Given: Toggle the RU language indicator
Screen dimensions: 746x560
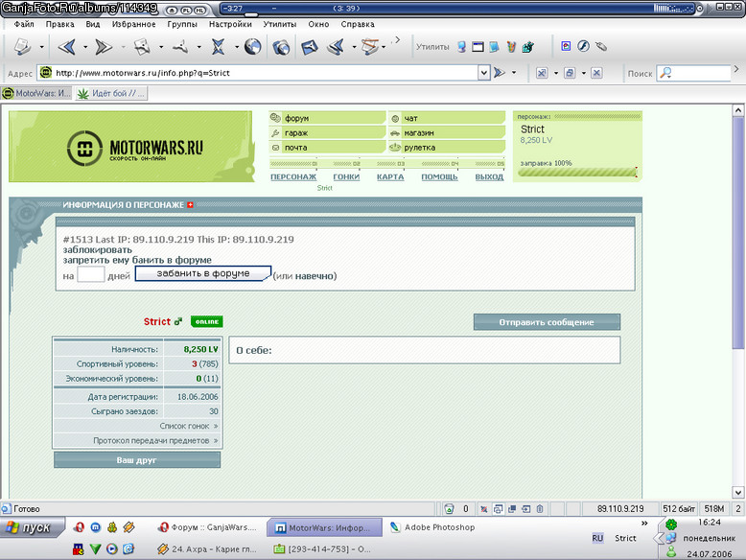Looking at the screenshot, I should [597, 538].
